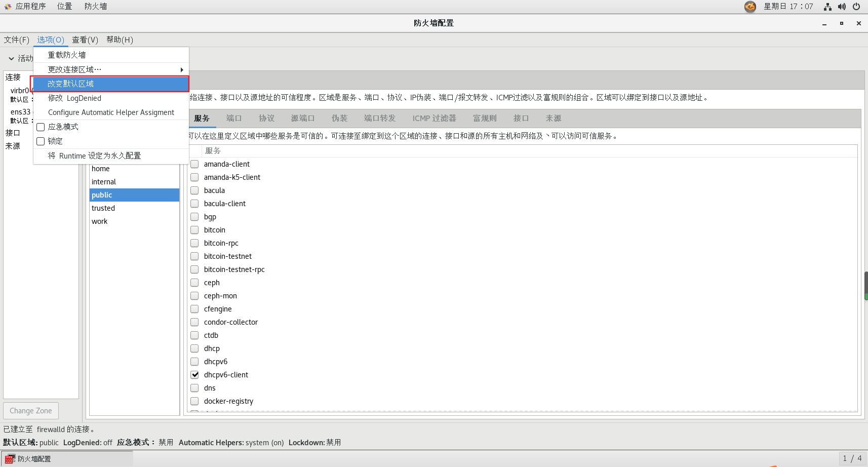
Task: Collapse the 活动 bindings expander arrow
Action: click(11, 59)
